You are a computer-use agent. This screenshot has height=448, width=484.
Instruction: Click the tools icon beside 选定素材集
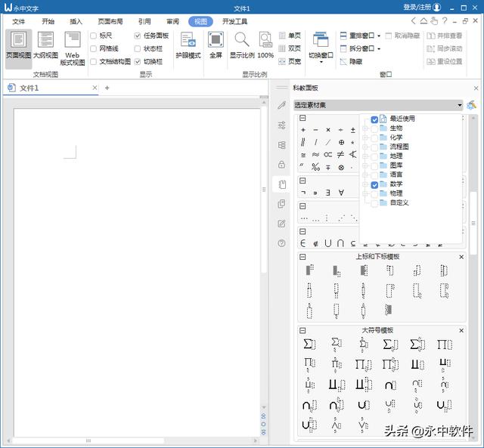(x=471, y=105)
